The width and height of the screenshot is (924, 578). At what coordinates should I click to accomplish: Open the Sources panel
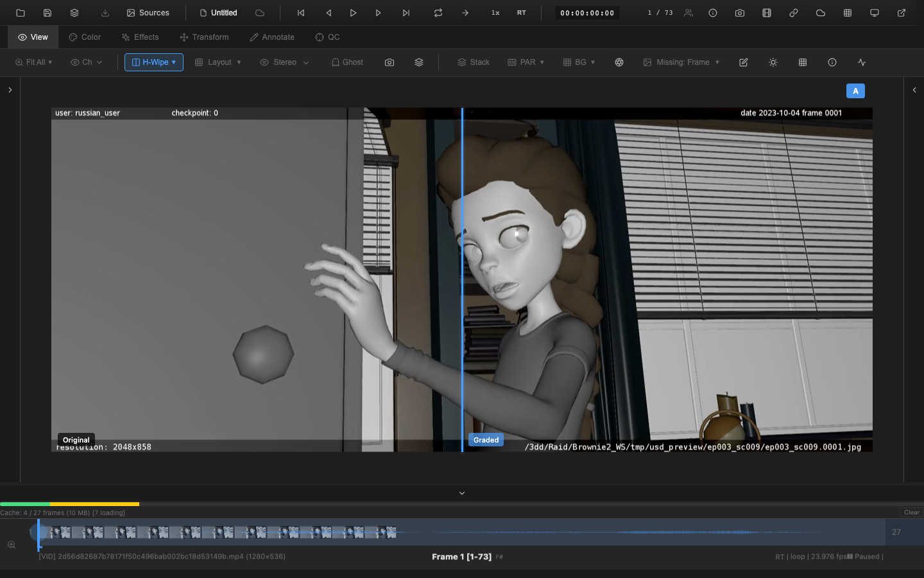[148, 12]
